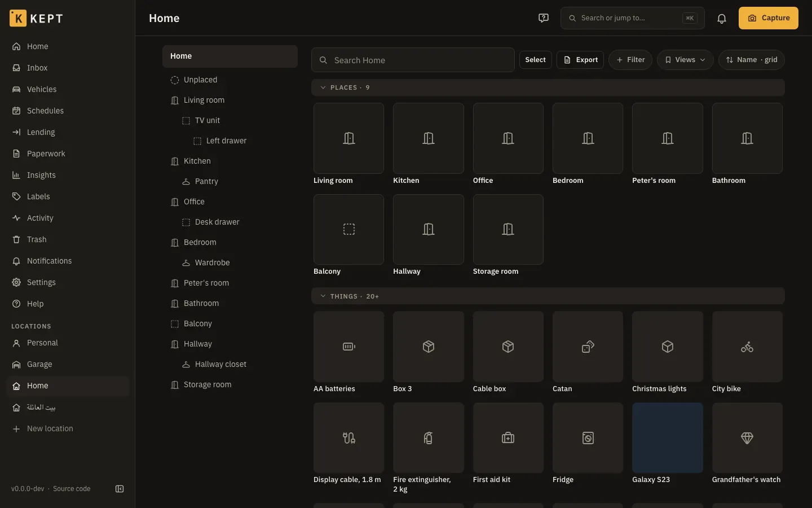
Task: Go to Schedules in sidebar
Action: click(68, 111)
